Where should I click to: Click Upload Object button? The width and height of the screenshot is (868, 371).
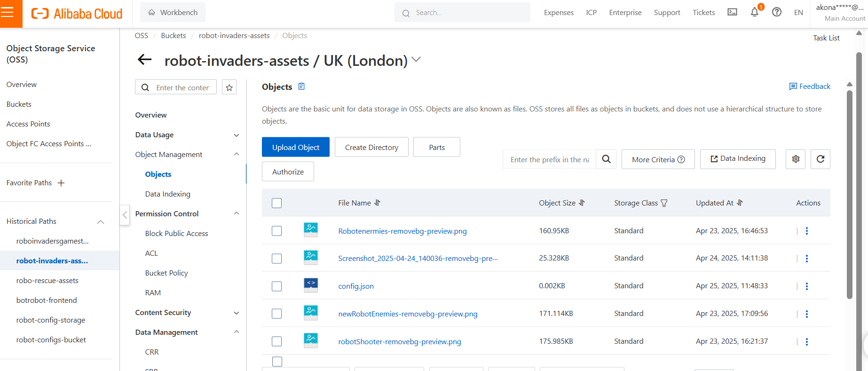(x=296, y=147)
